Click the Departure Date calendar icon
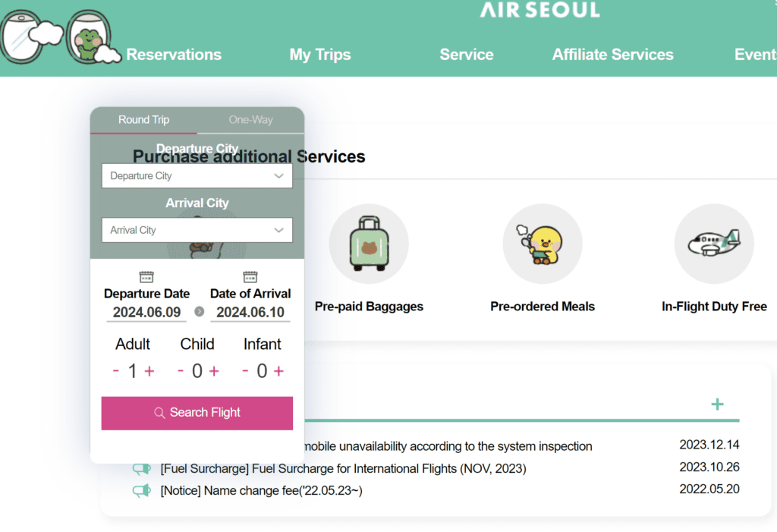The image size is (777, 532). (146, 278)
